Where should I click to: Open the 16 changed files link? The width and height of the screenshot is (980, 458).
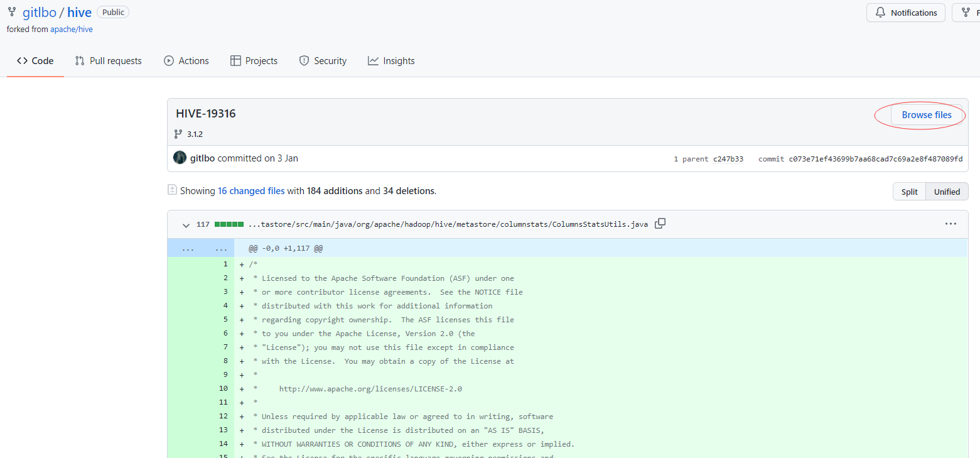pos(251,191)
